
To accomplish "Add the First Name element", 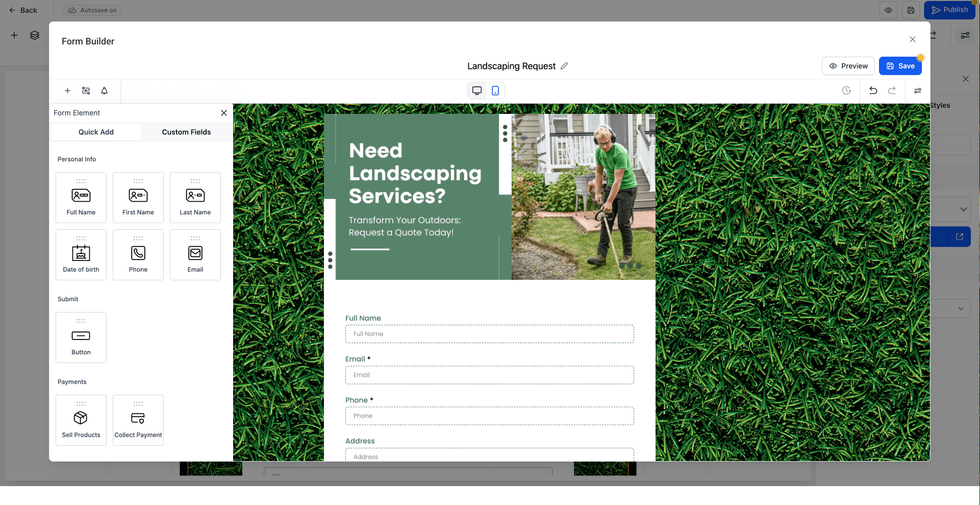I will pyautogui.click(x=138, y=198).
